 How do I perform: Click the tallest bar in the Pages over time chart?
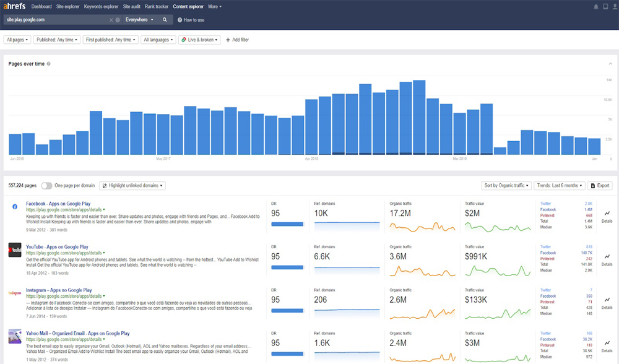(x=419, y=117)
